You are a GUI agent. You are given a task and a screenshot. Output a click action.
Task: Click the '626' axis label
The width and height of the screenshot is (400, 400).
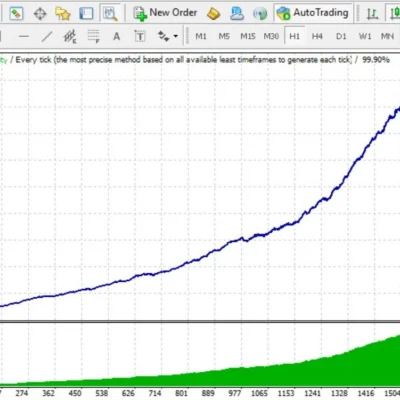(x=128, y=393)
